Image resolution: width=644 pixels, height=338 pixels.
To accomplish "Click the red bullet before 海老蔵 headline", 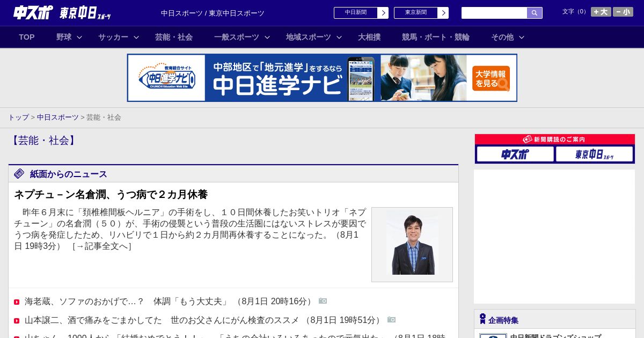I will (x=17, y=302).
